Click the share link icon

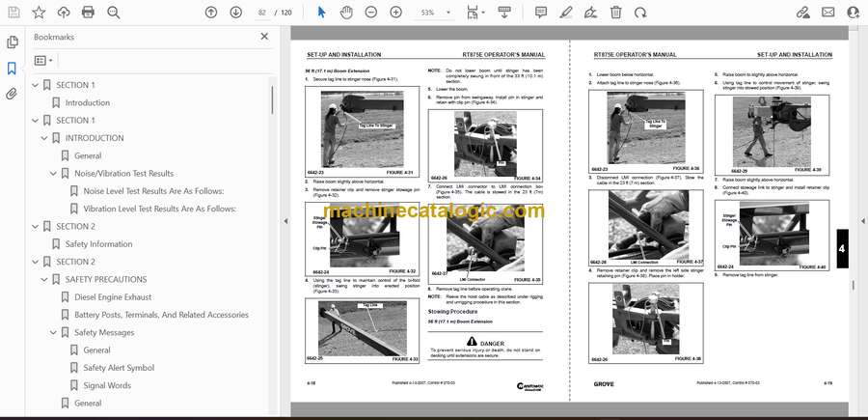[802, 13]
